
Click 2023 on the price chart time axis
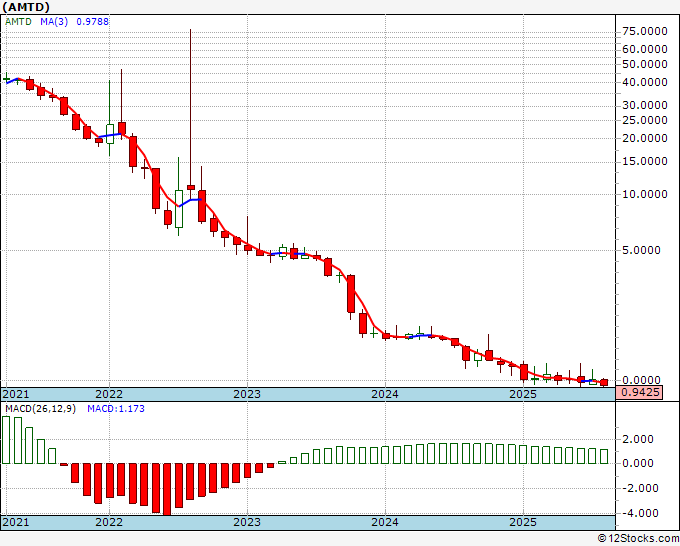[x=247, y=394]
